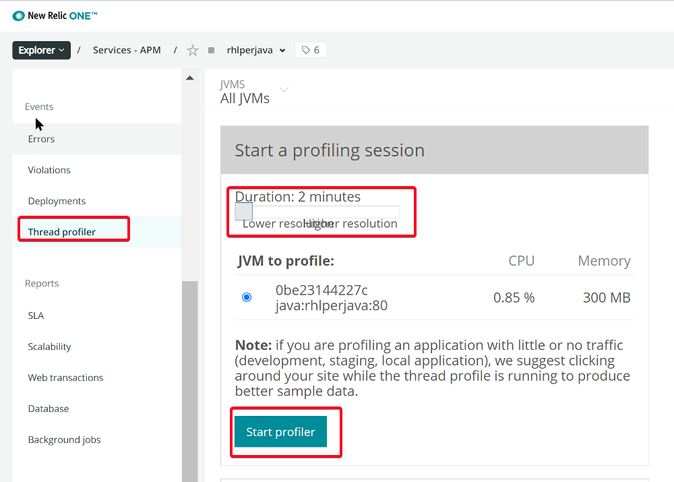
Task: Favorite rhlperjava with the star icon
Action: (193, 51)
